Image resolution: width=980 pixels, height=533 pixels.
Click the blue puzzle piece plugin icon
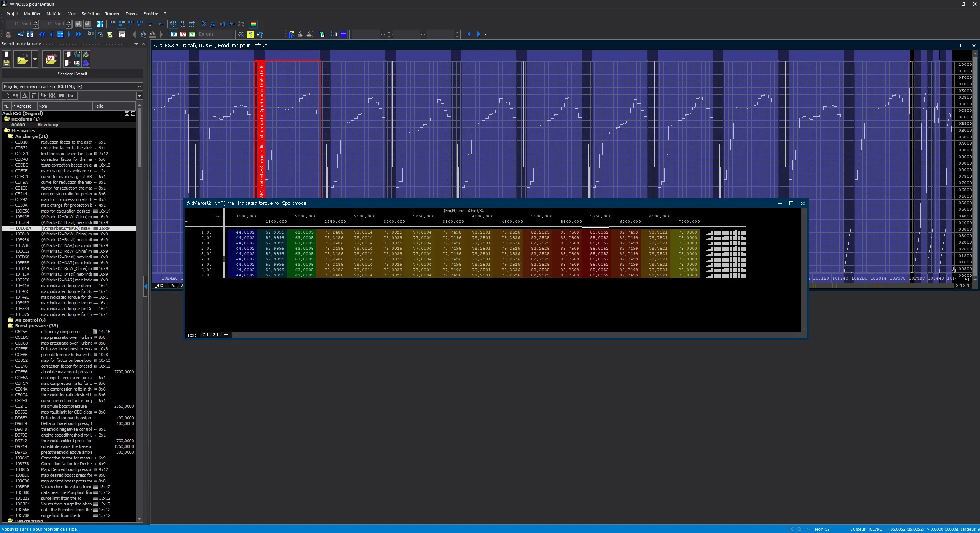[86, 63]
